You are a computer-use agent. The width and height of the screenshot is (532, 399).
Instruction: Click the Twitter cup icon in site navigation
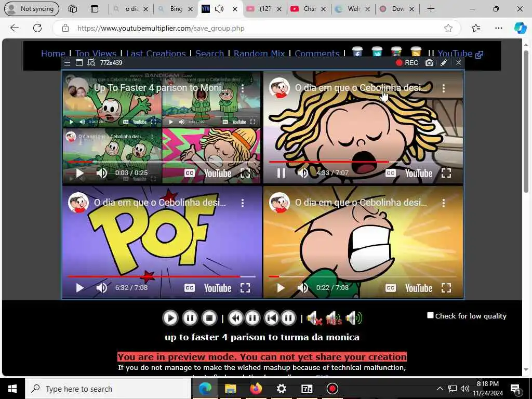point(377,51)
